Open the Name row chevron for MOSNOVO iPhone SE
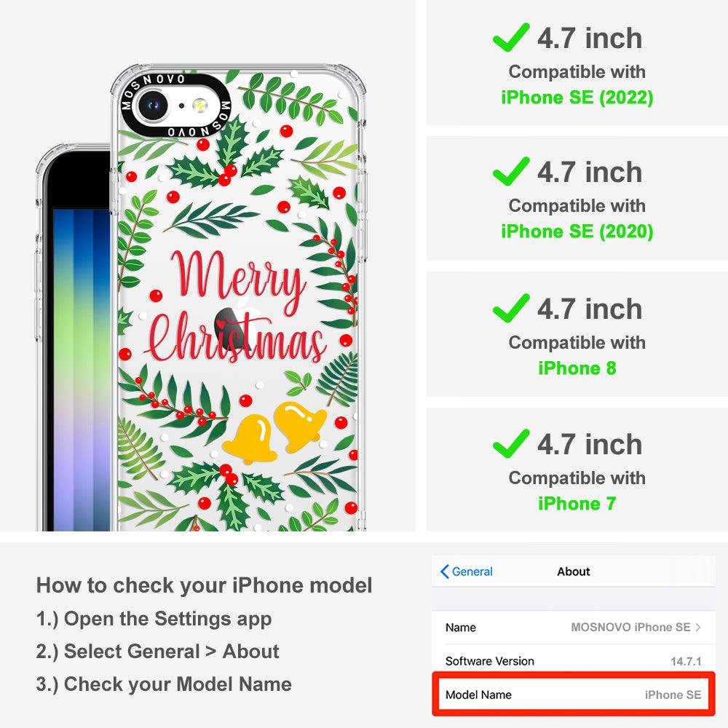The image size is (728, 728). point(698,628)
